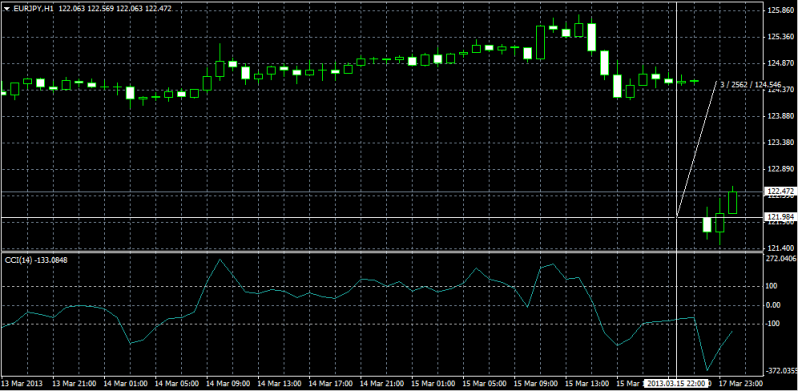798x391 pixels.
Task: Click the 272.0406 CCI scale value
Action: (781, 259)
